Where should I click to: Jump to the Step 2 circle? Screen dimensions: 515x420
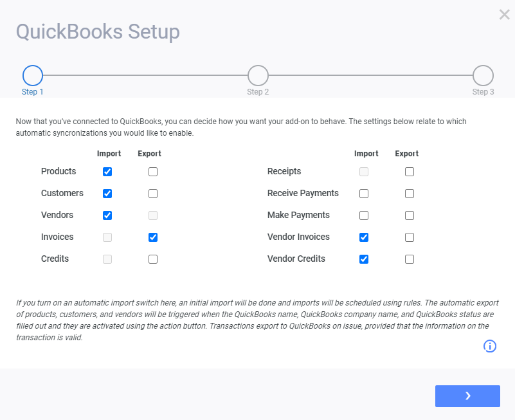[x=258, y=76]
